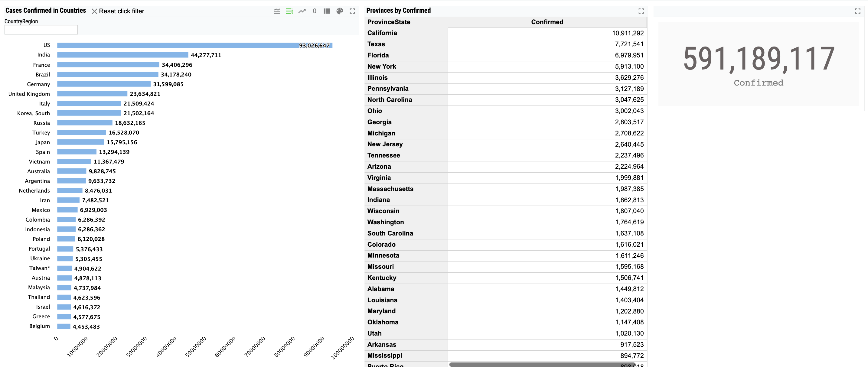Click the Spain value 13,294,139

coord(114,152)
